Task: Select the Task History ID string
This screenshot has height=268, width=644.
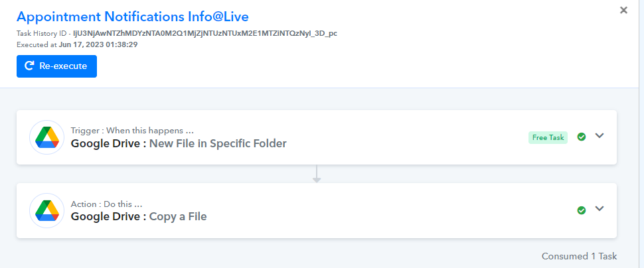Action: (205, 34)
